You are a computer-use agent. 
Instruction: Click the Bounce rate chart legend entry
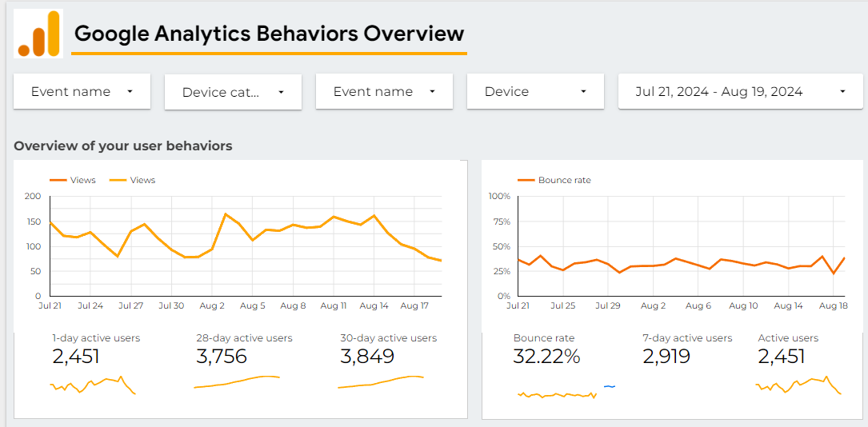554,180
